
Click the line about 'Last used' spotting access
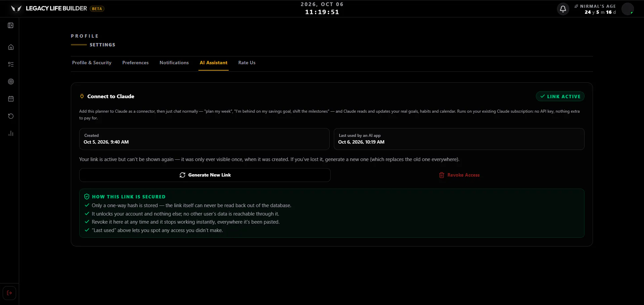coord(157,230)
